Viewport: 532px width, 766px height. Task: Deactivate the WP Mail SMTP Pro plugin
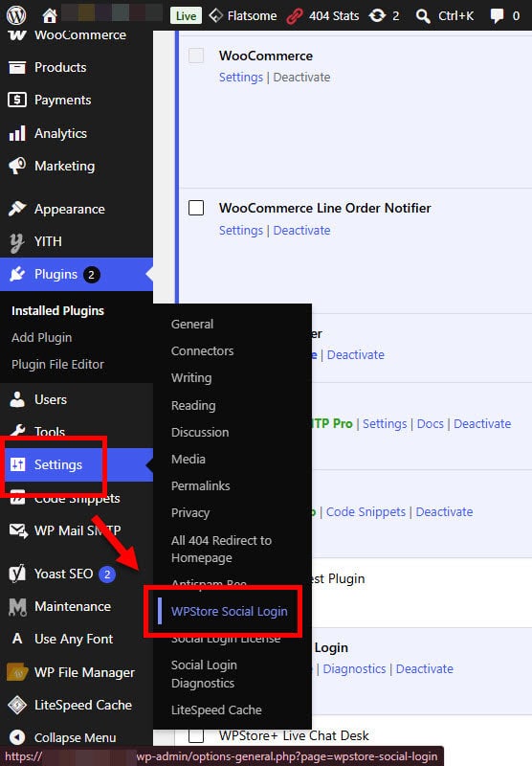(x=482, y=423)
